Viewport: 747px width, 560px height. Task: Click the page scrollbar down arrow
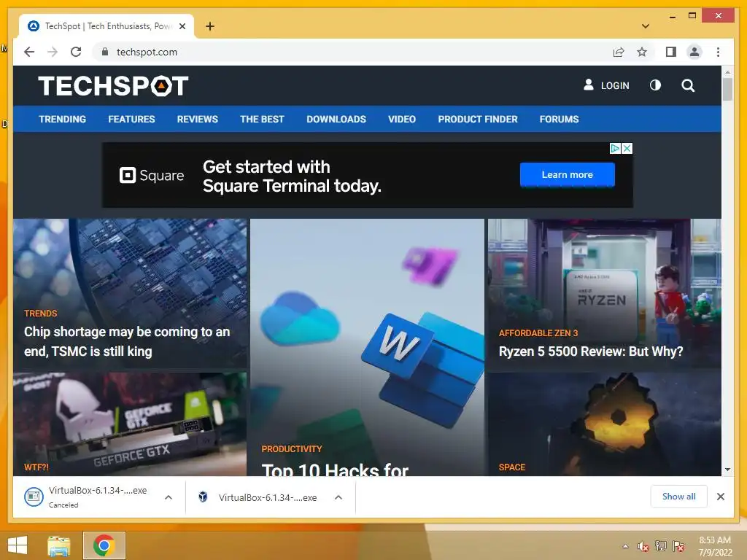click(x=727, y=470)
